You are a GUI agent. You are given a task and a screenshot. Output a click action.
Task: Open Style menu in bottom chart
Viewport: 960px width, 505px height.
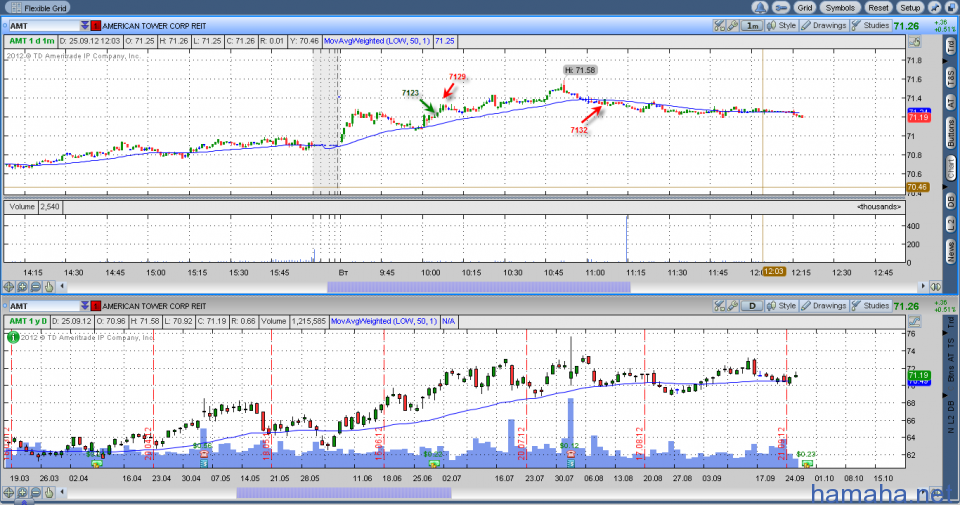[782, 306]
